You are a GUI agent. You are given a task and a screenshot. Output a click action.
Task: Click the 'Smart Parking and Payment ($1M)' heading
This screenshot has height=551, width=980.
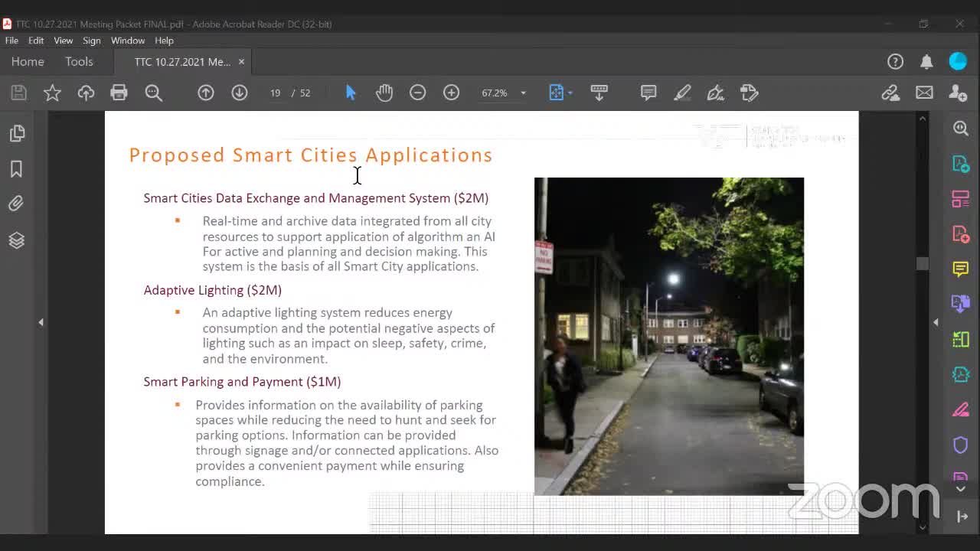pos(242,381)
